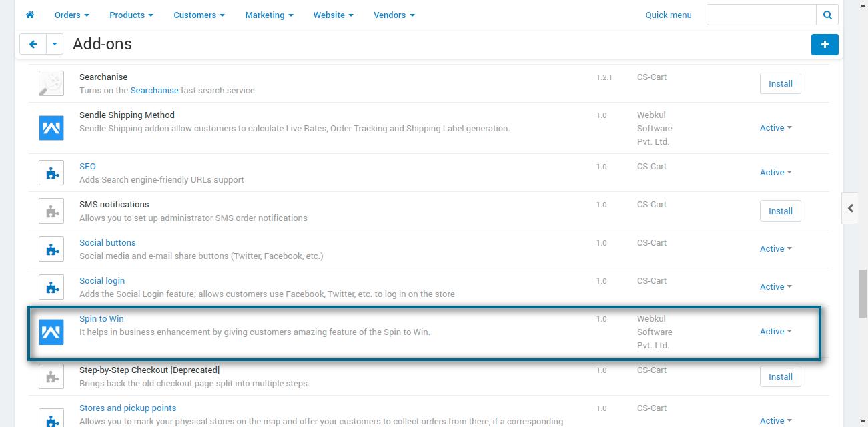Open the Marketing menu

click(269, 15)
